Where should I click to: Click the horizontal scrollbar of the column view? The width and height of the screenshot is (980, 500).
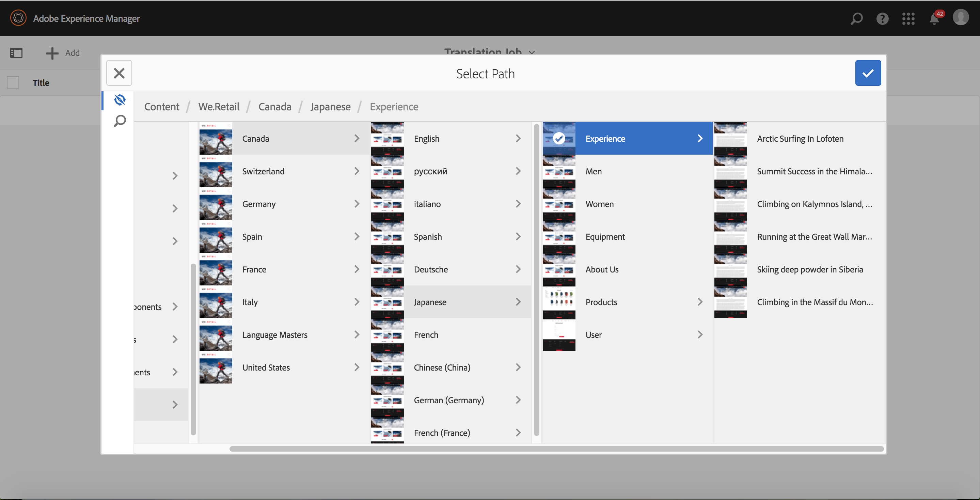(x=556, y=449)
